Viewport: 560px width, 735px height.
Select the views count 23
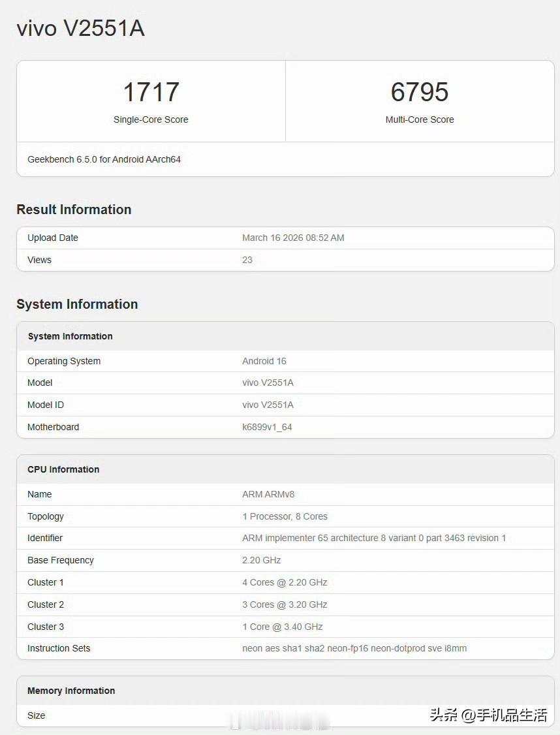click(x=247, y=260)
